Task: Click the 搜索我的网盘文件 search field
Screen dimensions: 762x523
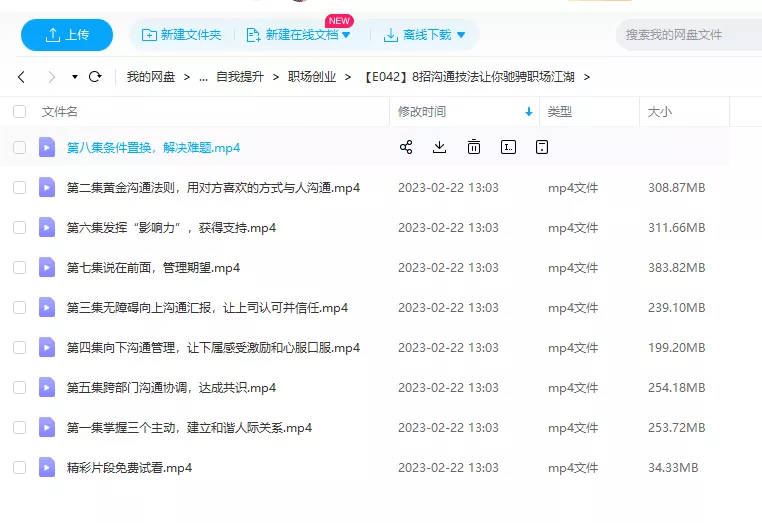Action: click(686, 35)
